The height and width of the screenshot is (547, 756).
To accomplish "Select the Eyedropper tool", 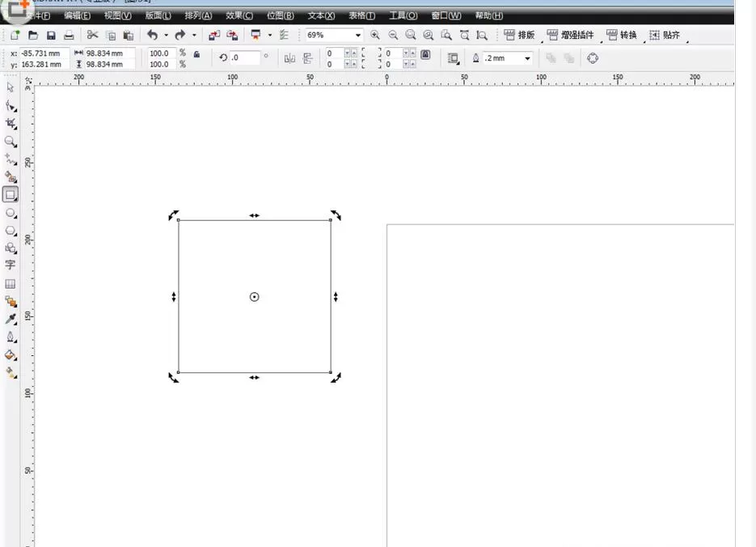I will pos(11,319).
